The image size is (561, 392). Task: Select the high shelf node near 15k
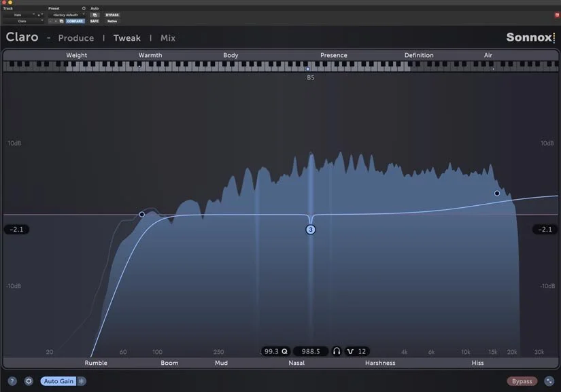pos(497,194)
